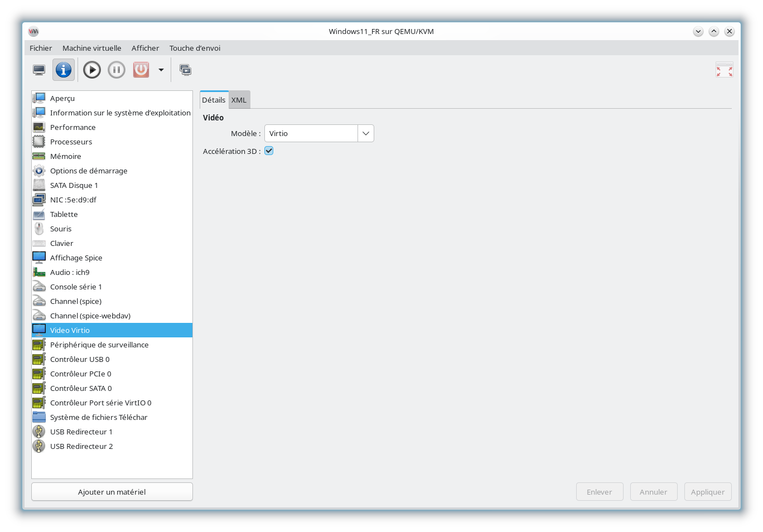
Task: Click the Performance icon
Action: (x=39, y=127)
